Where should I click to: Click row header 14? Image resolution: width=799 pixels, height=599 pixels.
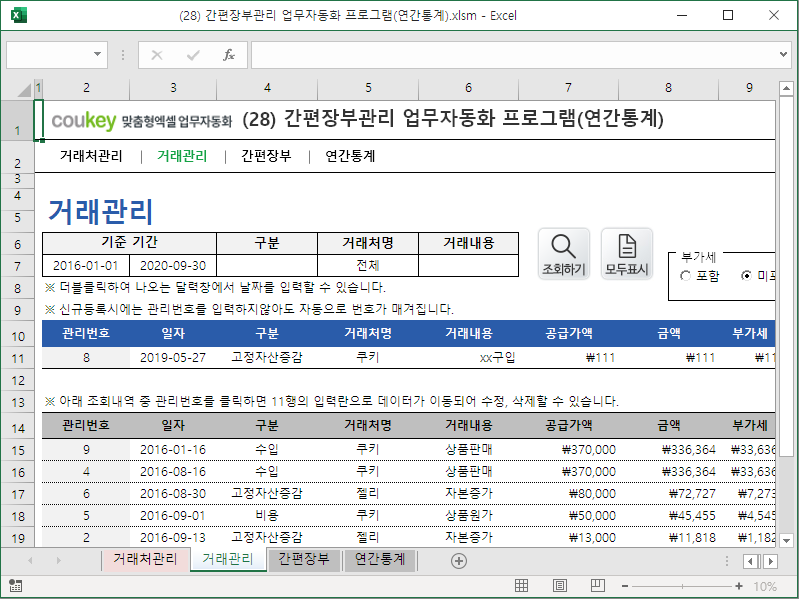point(18,428)
